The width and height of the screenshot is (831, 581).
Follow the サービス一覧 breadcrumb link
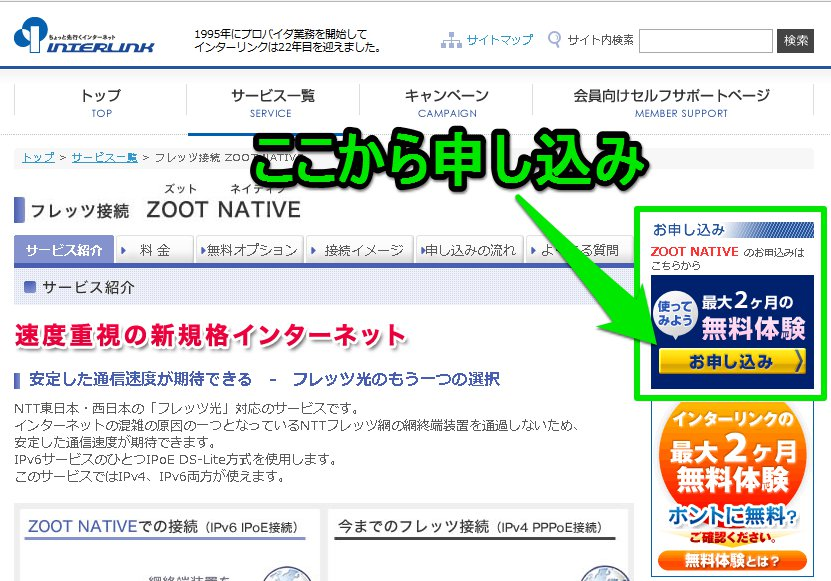[104, 157]
